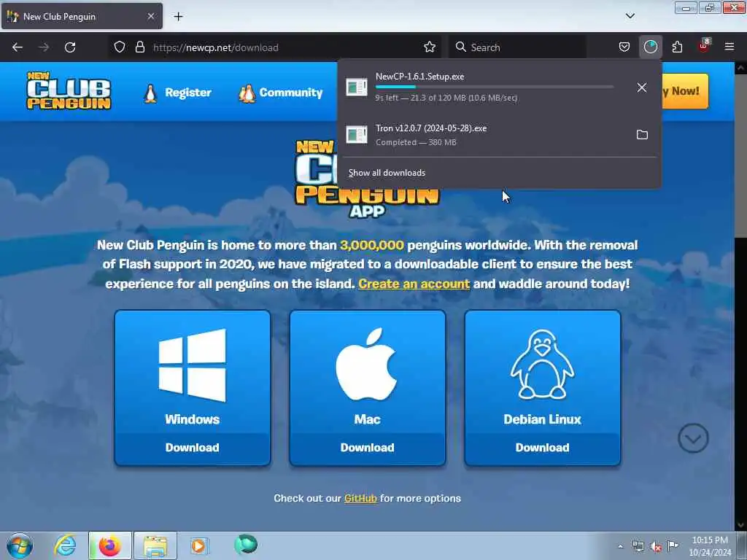Click the yellow Play Now button

click(x=684, y=91)
